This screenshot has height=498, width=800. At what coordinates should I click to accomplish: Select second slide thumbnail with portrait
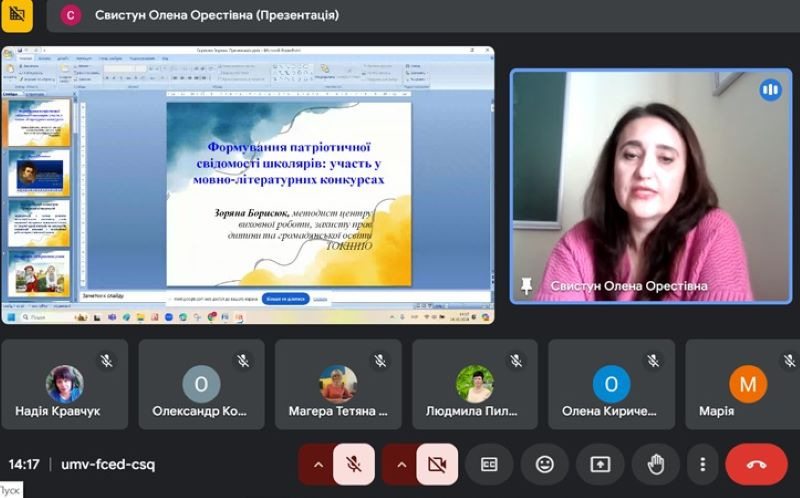click(39, 173)
